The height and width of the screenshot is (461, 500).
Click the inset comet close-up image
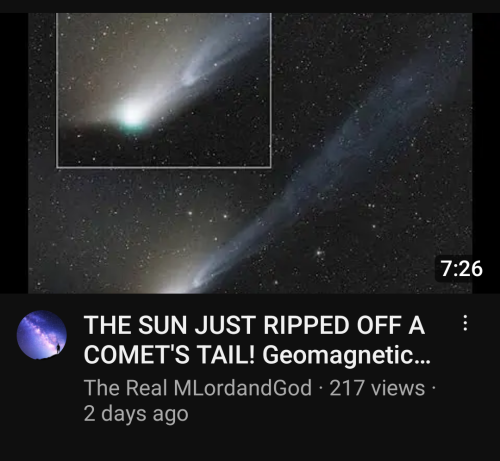tap(164, 90)
